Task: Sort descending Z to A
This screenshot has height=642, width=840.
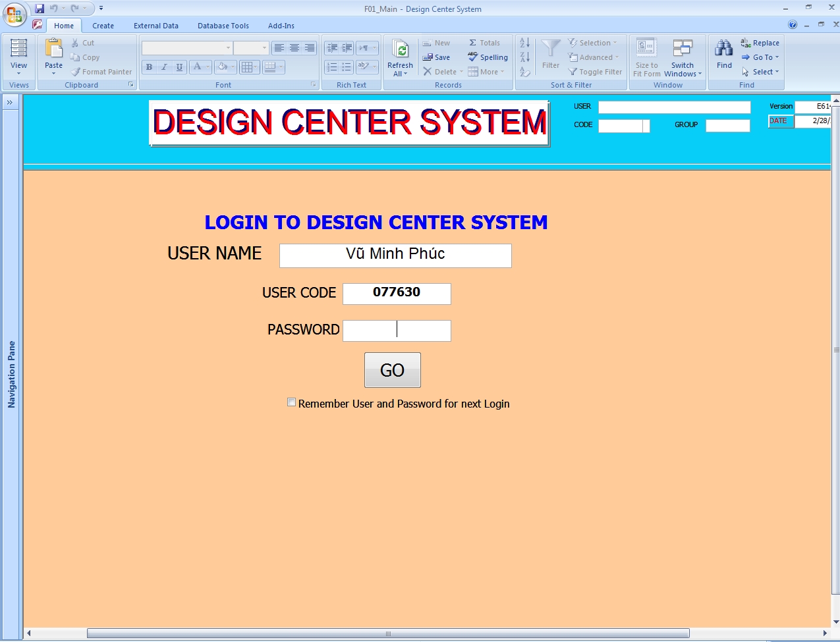Action: [x=524, y=57]
